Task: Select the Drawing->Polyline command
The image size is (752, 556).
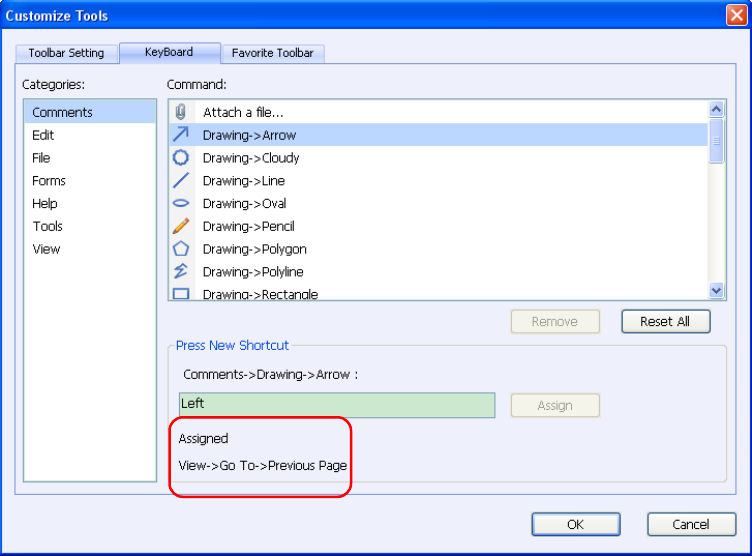Action: [438, 272]
